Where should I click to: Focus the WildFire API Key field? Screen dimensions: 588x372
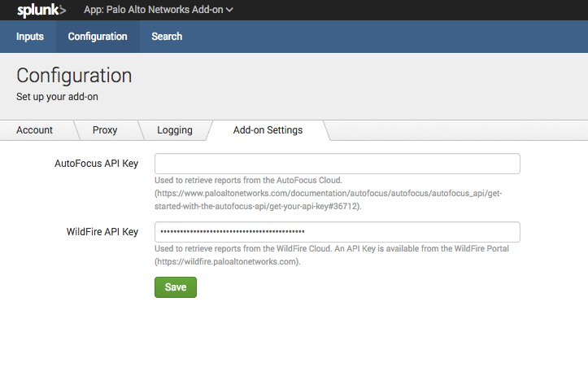coord(338,232)
